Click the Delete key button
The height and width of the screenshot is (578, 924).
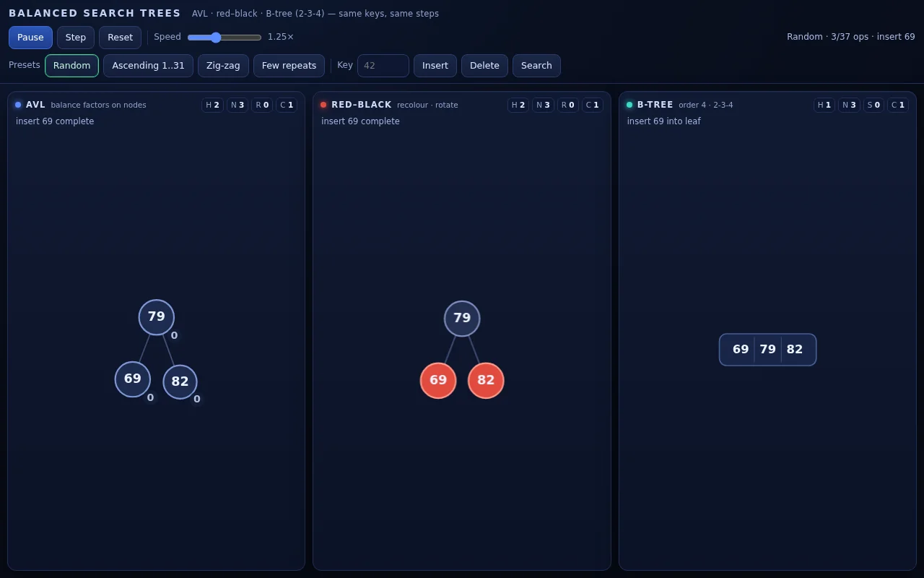pos(484,66)
